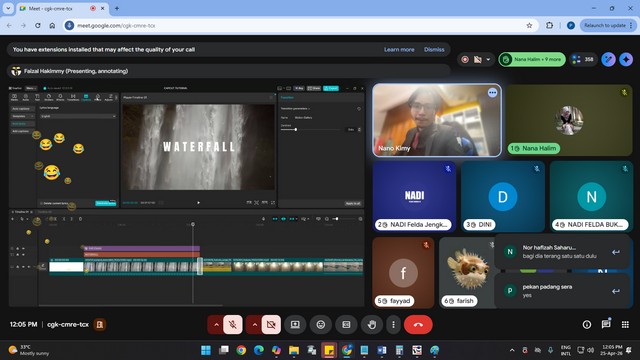Open the Windows Start menu

(206, 350)
